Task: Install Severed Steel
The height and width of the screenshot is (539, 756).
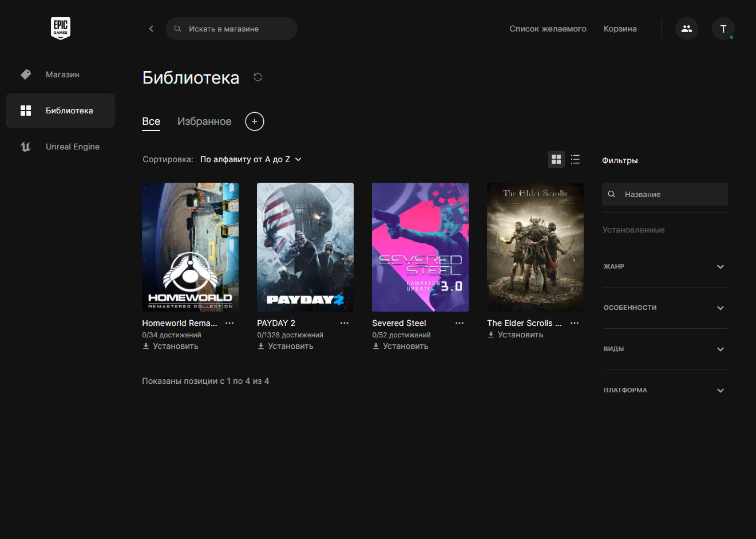Action: coord(401,346)
